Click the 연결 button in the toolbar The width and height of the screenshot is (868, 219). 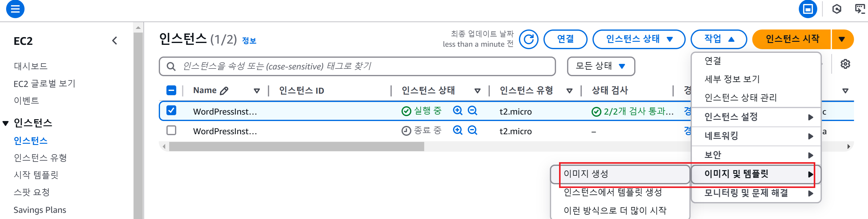[565, 39]
